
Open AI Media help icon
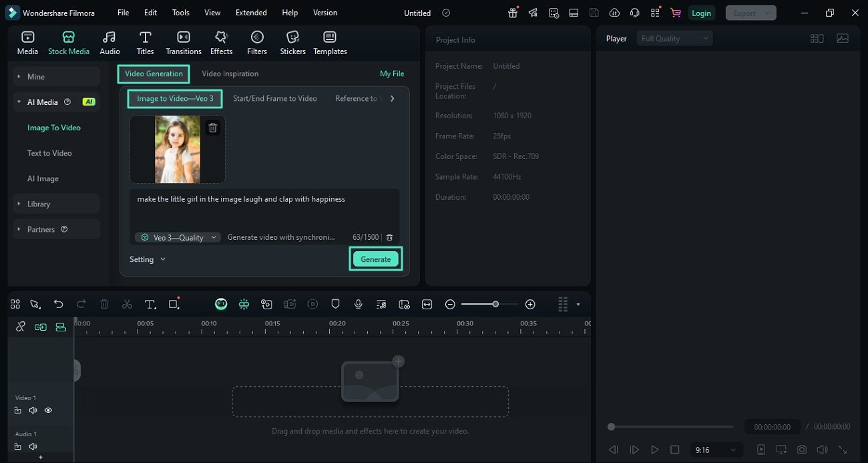tap(67, 102)
